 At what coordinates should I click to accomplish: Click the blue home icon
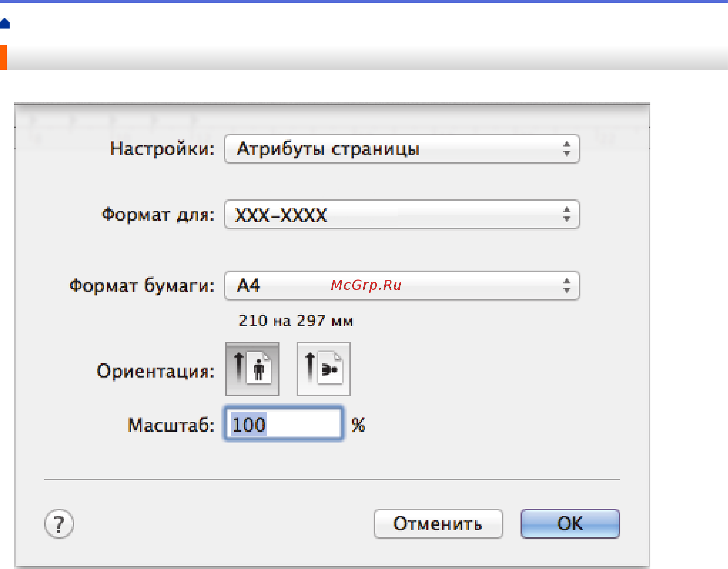[x=5, y=24]
